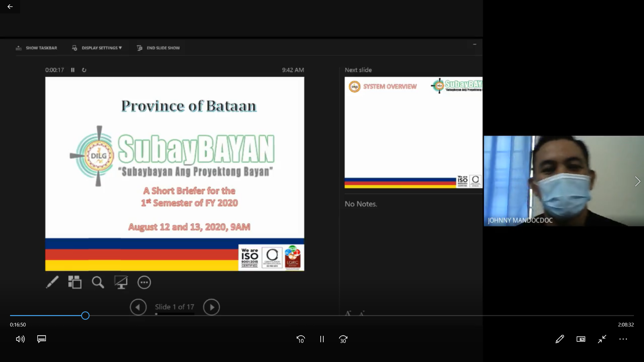The height and width of the screenshot is (362, 644).
Task: Click the 0:00:17 slide timer
Action: pyautogui.click(x=54, y=70)
